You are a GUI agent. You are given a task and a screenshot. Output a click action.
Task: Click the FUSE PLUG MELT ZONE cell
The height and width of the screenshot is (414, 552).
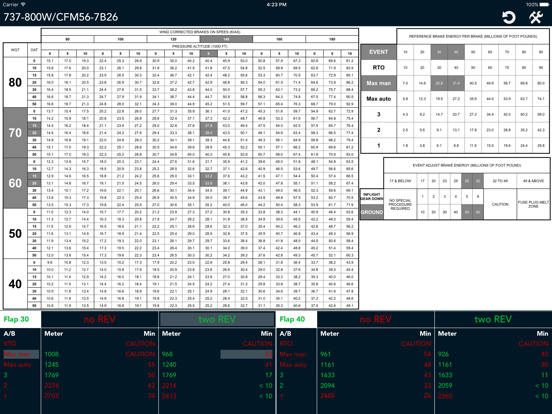pos(533,204)
